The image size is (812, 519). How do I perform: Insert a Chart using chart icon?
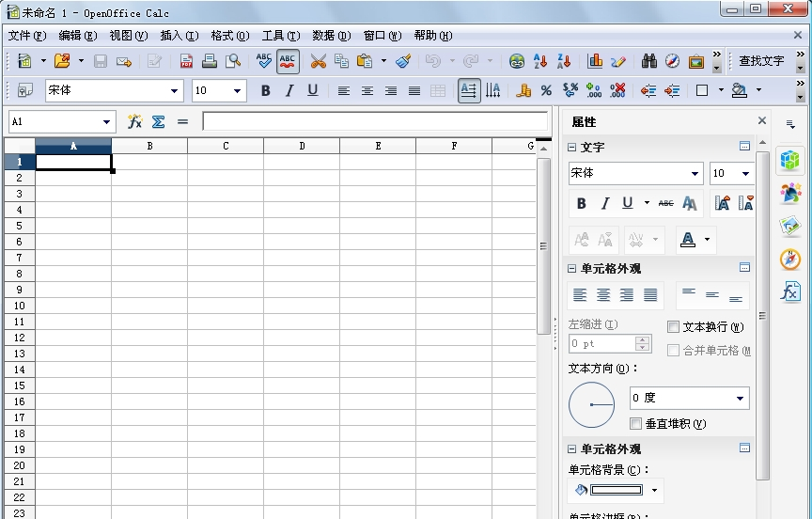pos(595,61)
